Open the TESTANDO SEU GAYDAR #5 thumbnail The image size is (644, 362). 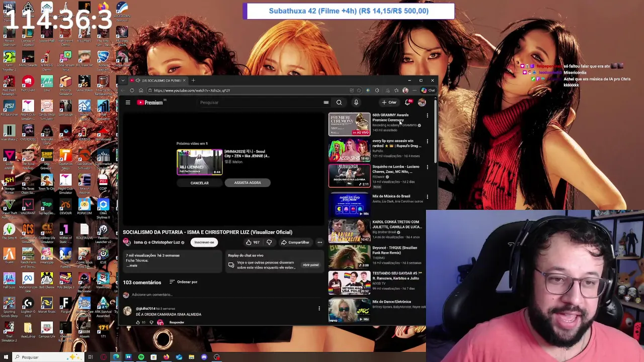[x=349, y=283]
